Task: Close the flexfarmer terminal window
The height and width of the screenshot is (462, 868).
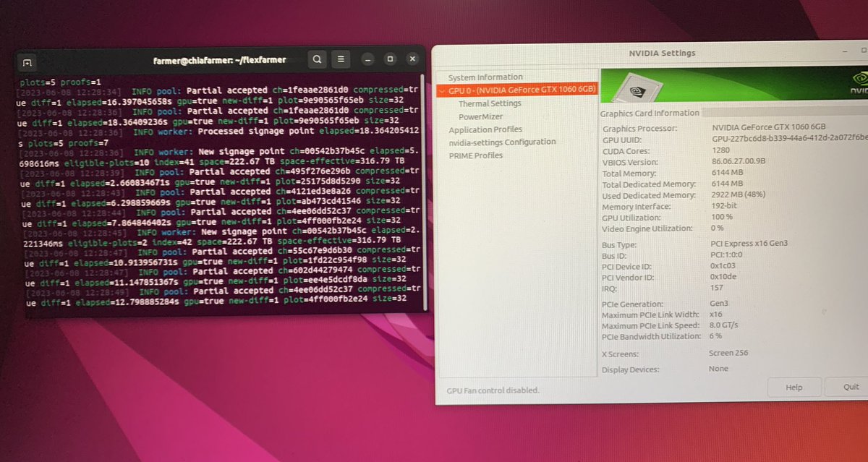Action: coord(412,59)
